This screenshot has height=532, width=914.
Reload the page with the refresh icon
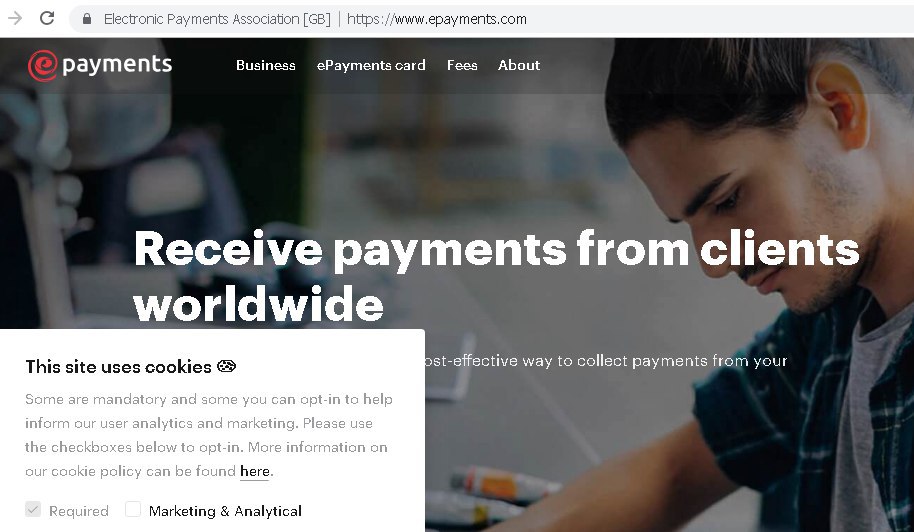(47, 18)
